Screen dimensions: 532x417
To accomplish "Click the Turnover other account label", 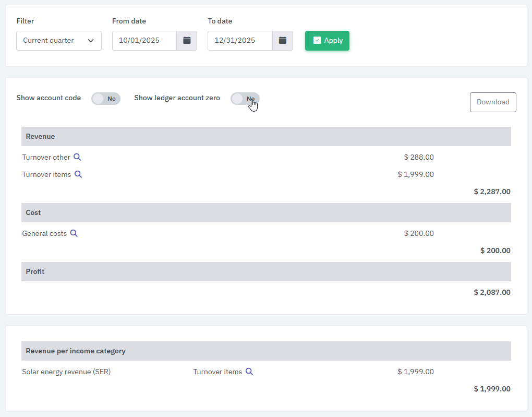I will tap(46, 157).
